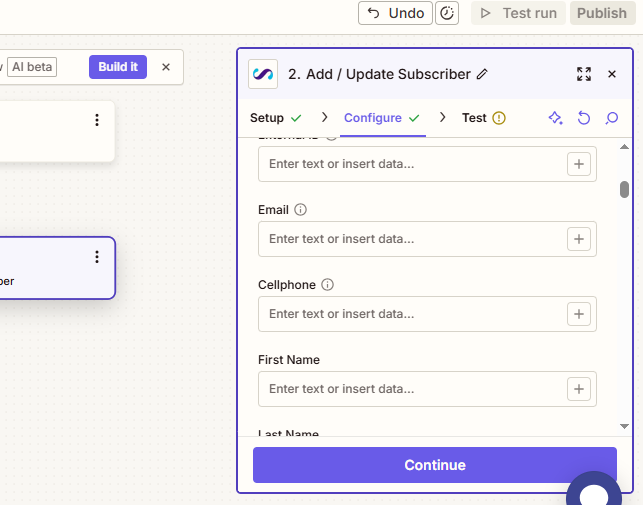Viewport: 643px width, 505px height.
Task: Click the refresh fields icon
Action: (584, 118)
